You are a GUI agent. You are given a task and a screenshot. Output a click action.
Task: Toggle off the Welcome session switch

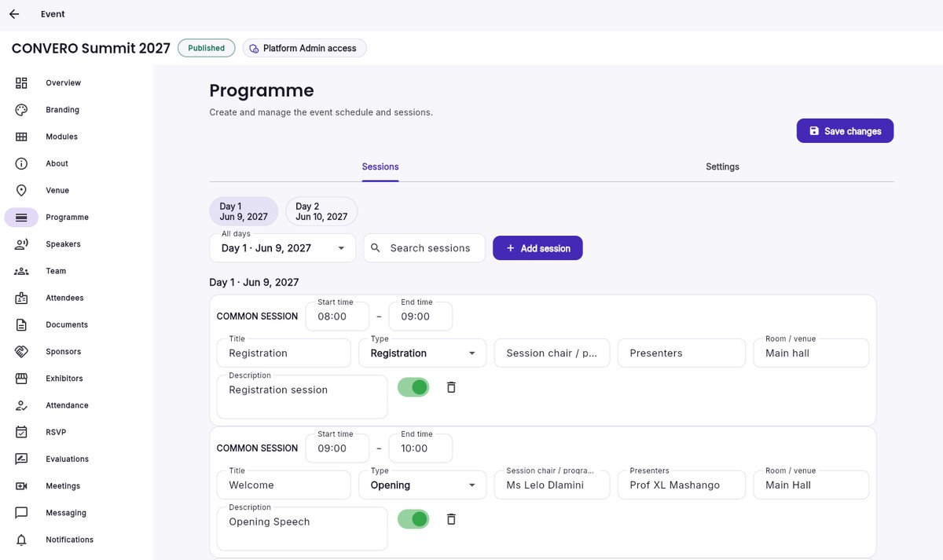point(413,519)
